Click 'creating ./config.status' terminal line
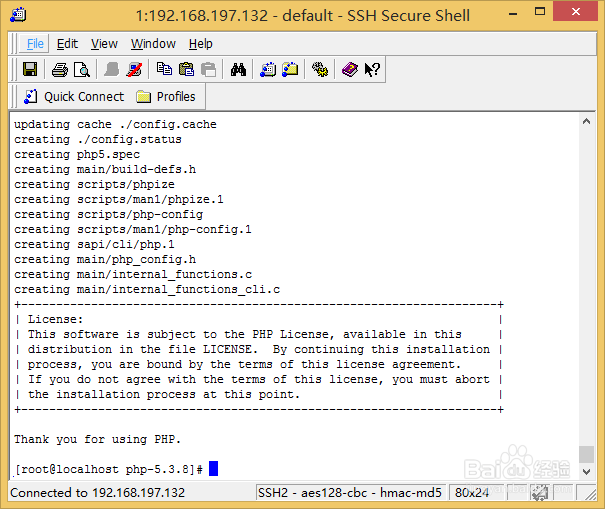The image size is (605, 509). 98,139
